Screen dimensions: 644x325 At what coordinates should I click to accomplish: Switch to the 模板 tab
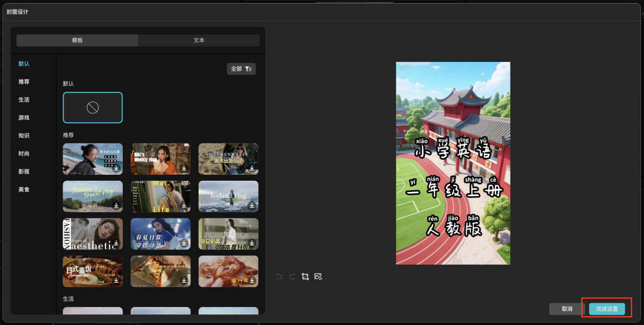[x=77, y=41]
